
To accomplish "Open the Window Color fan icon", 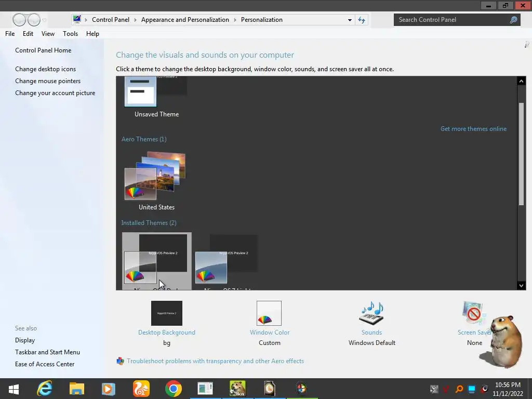I will (269, 313).
